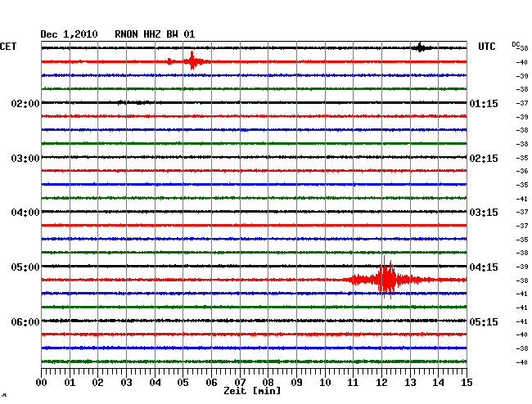The width and height of the screenshot is (532, 404).
Task: Click minute "15" on the time axis
Action: point(467,383)
